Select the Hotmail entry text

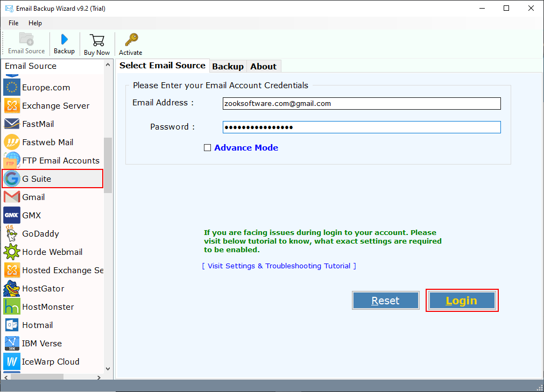tap(38, 325)
